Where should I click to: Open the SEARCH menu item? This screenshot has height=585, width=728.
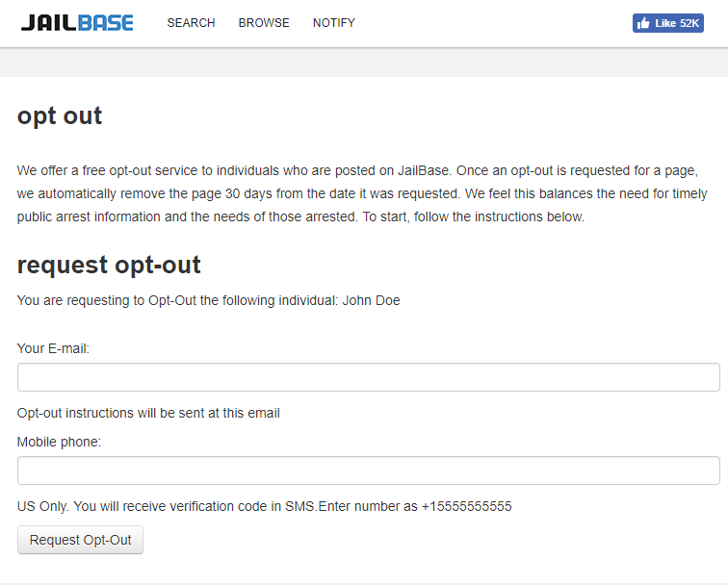coord(191,23)
